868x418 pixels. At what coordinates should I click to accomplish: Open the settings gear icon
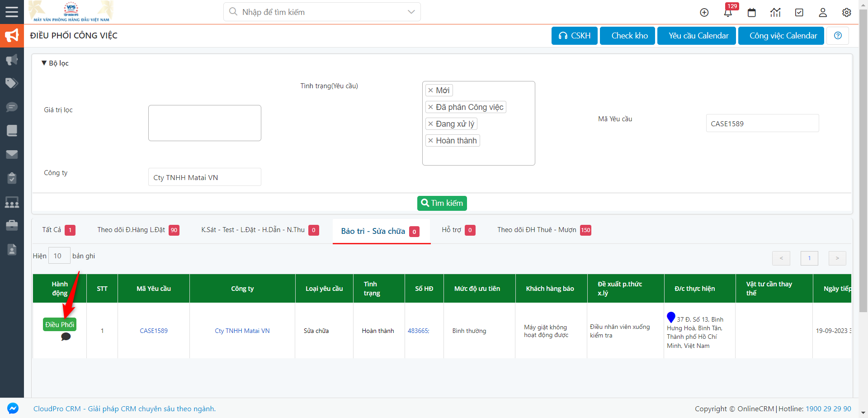point(847,13)
